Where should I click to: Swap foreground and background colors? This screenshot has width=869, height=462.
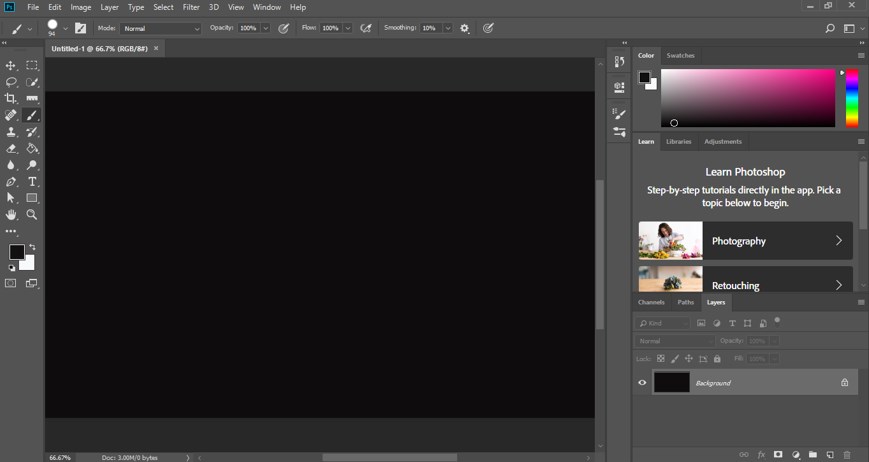coord(32,247)
